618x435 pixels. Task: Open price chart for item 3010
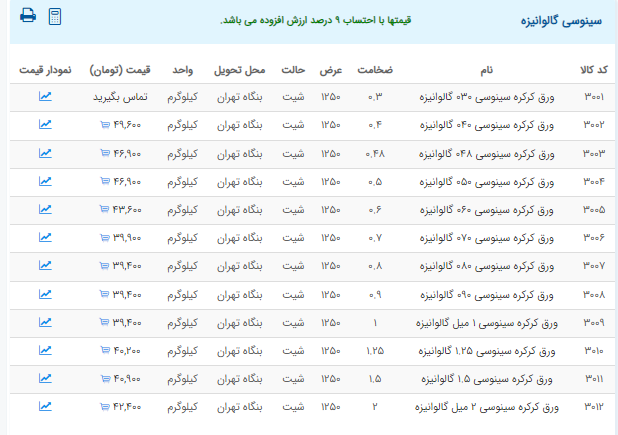tap(45, 350)
